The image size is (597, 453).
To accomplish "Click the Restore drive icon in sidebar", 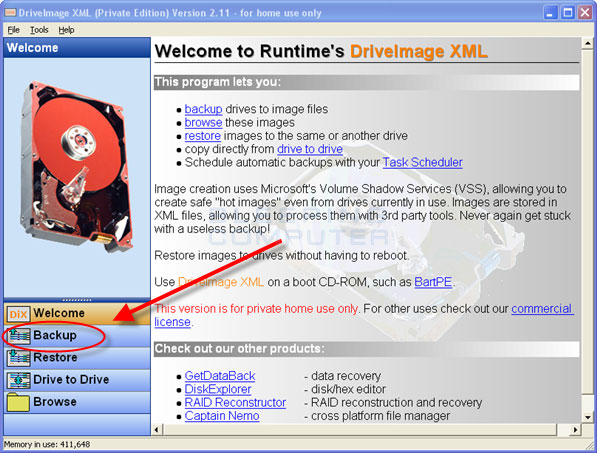I will click(x=18, y=358).
